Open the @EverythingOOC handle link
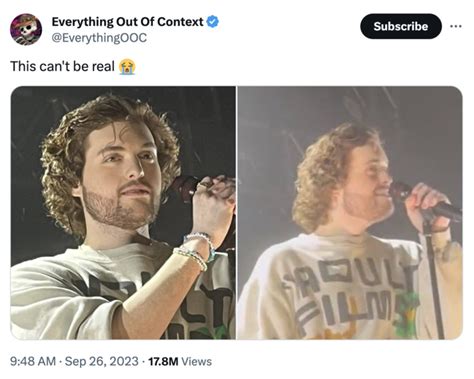 click(99, 38)
